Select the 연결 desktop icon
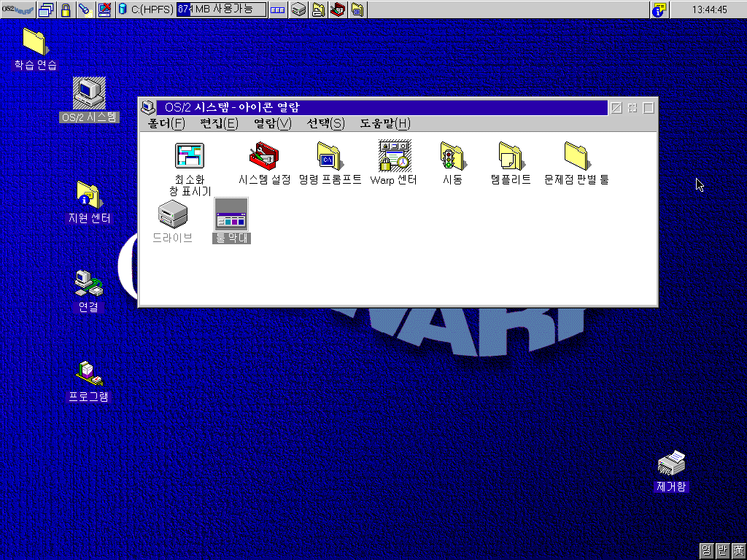747x560 pixels. click(x=88, y=291)
